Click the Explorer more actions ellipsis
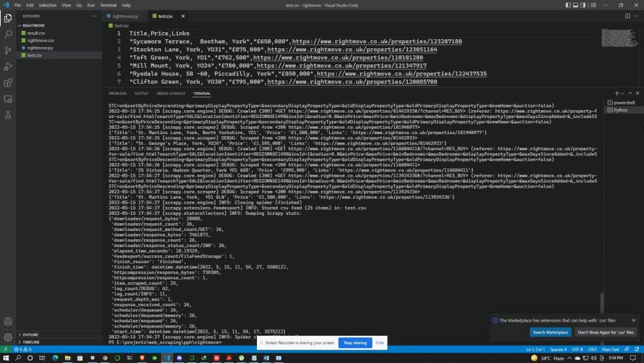 (94, 16)
